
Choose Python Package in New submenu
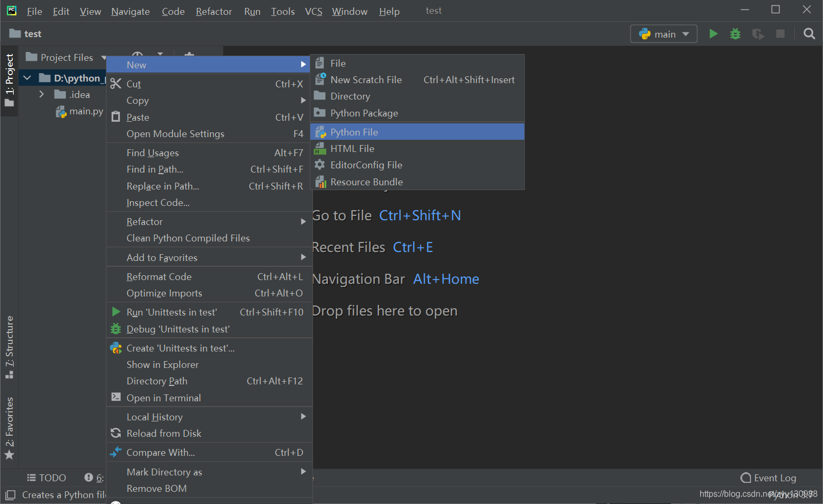(x=417, y=113)
